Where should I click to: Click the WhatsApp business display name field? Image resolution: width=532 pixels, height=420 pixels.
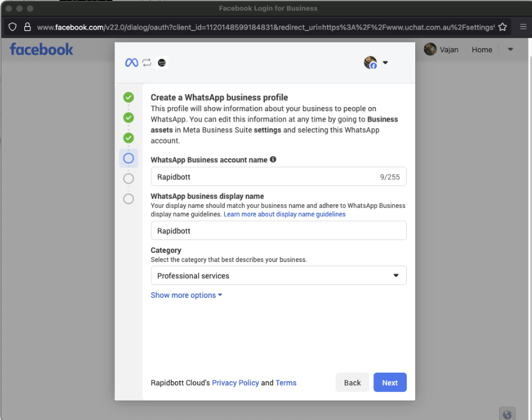click(278, 231)
